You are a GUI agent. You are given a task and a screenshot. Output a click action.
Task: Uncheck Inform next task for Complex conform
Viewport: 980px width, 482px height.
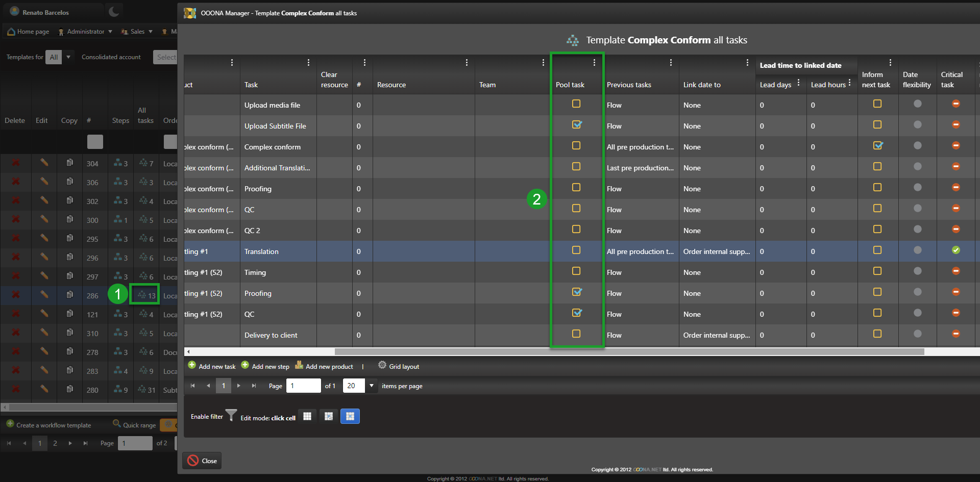[x=877, y=146]
